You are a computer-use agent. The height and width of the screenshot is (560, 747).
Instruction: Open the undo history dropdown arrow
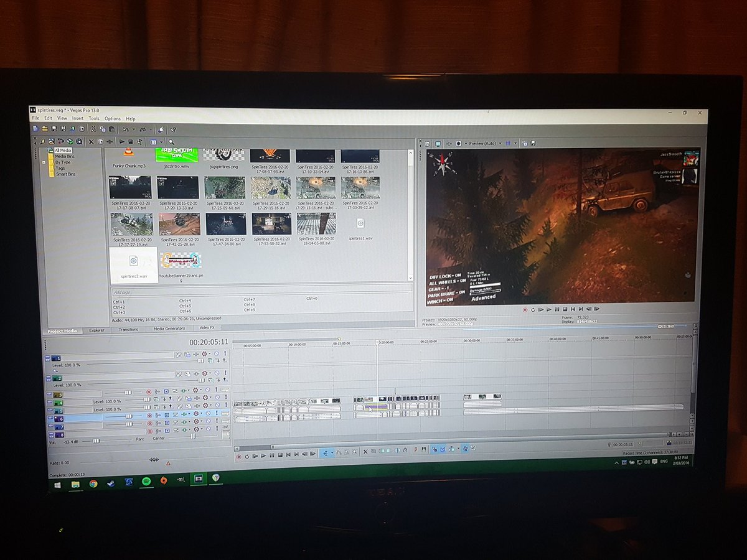pos(134,129)
